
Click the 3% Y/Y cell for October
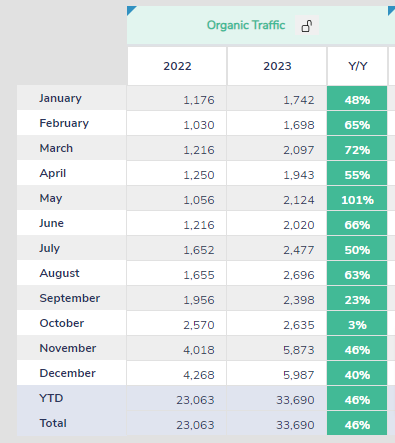pos(357,325)
